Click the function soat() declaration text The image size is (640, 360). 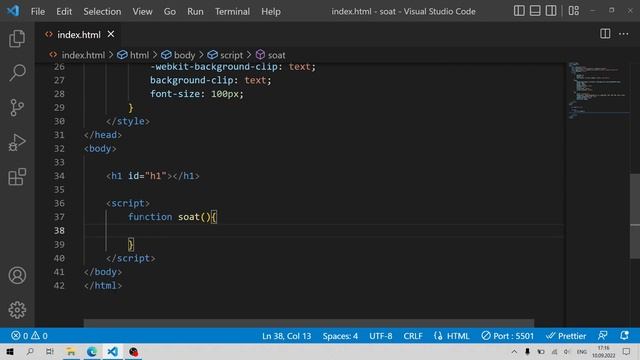(x=173, y=217)
